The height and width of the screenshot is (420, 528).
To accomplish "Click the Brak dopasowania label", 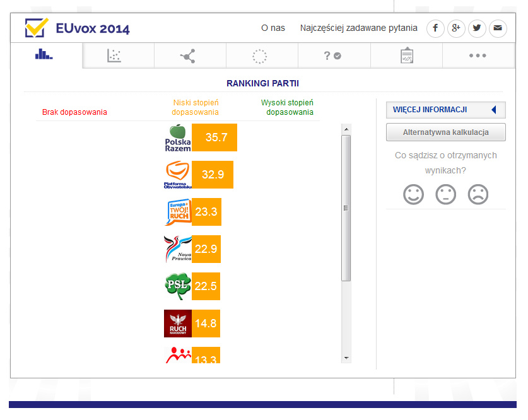I will [74, 112].
